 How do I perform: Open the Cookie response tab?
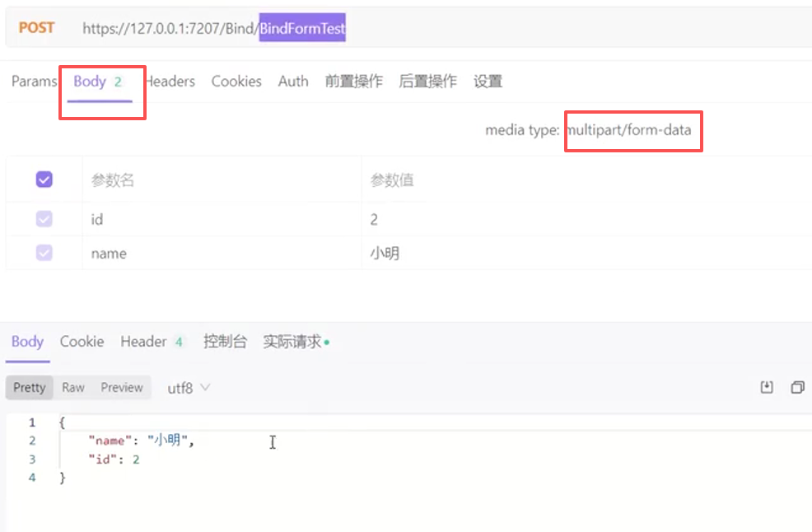[81, 341]
